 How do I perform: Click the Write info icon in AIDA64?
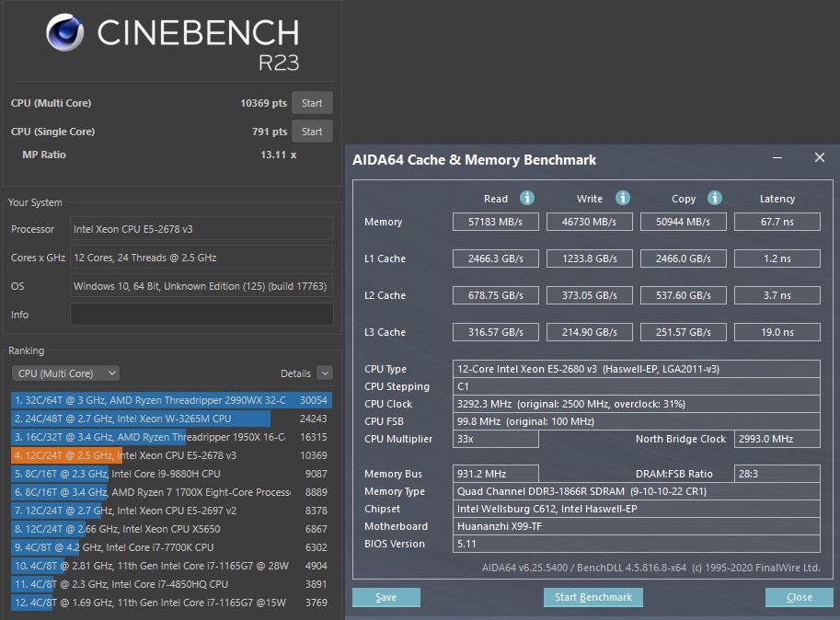pyautogui.click(x=623, y=198)
